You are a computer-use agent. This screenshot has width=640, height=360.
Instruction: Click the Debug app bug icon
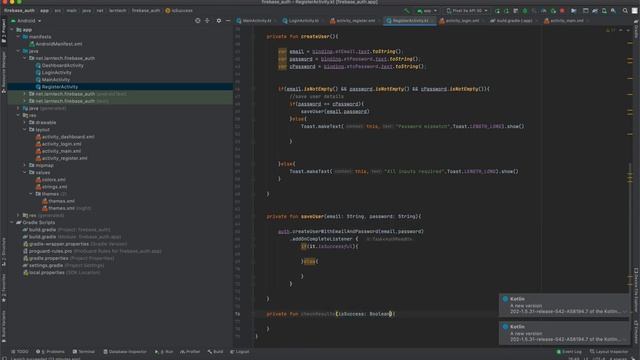(525, 11)
